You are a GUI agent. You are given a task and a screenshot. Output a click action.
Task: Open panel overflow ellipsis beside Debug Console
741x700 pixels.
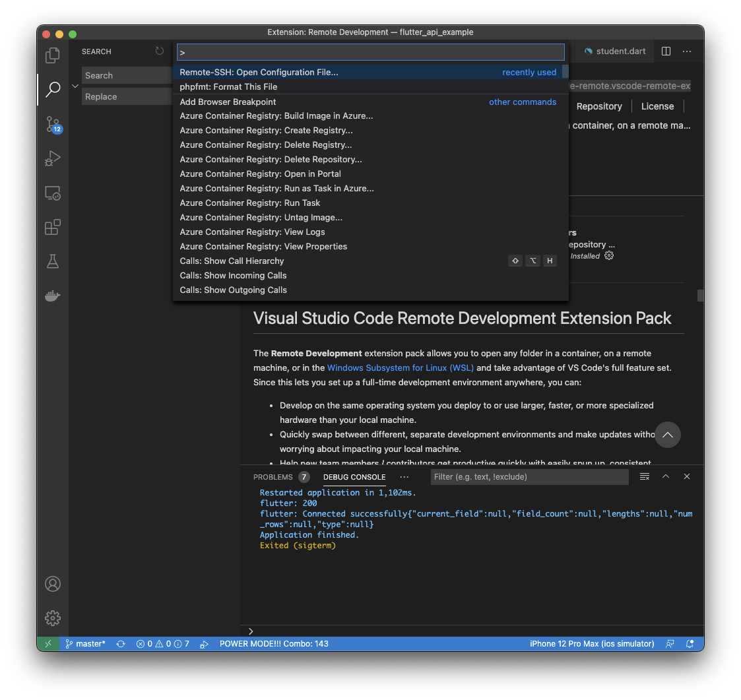click(x=404, y=477)
